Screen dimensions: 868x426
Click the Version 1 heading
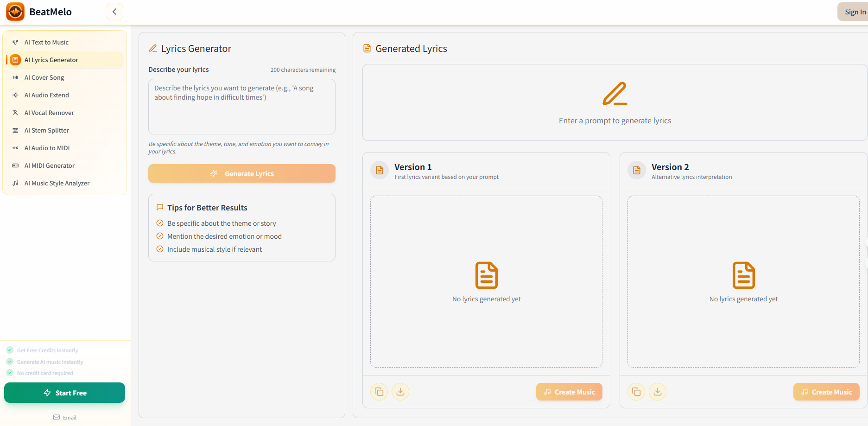[x=413, y=167]
